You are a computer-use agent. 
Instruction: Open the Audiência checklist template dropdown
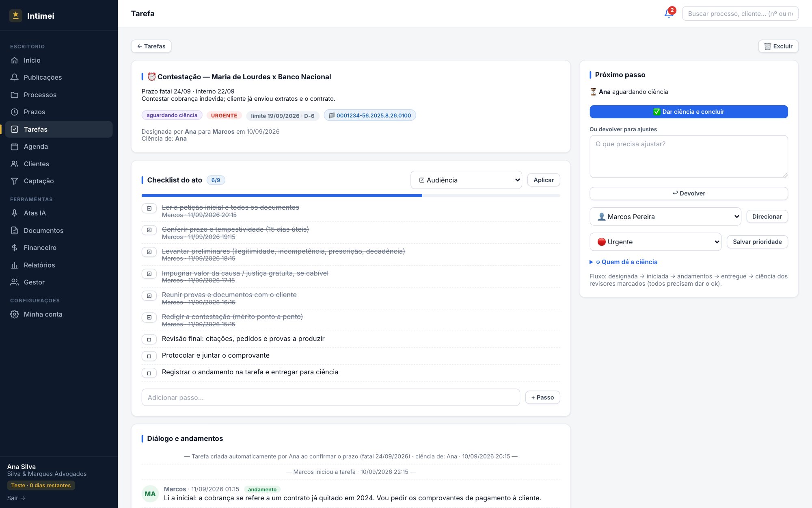pos(466,180)
